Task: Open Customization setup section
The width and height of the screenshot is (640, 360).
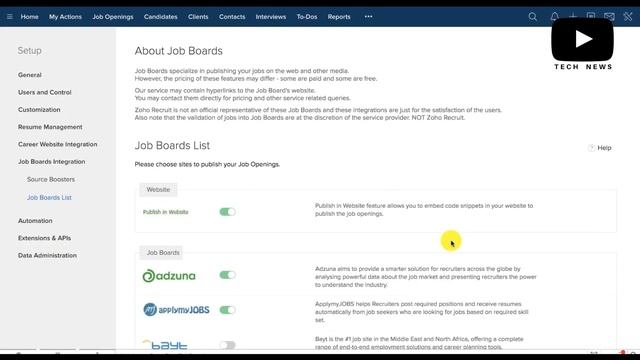Action: (x=39, y=110)
